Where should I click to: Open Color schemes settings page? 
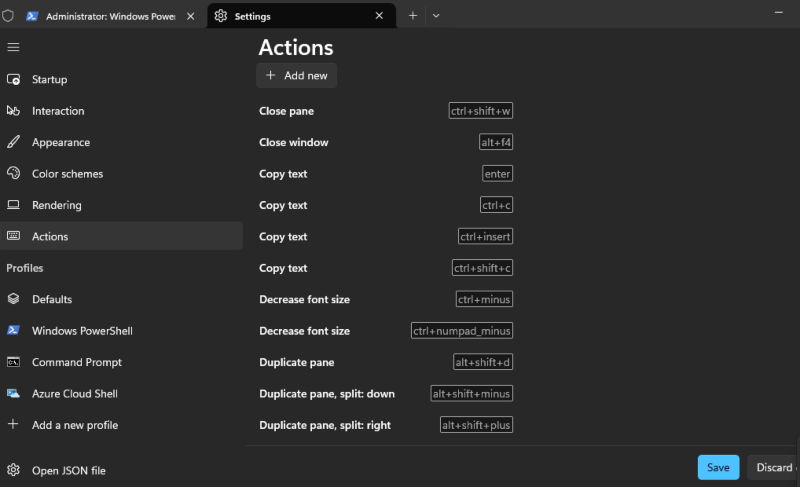point(121,173)
